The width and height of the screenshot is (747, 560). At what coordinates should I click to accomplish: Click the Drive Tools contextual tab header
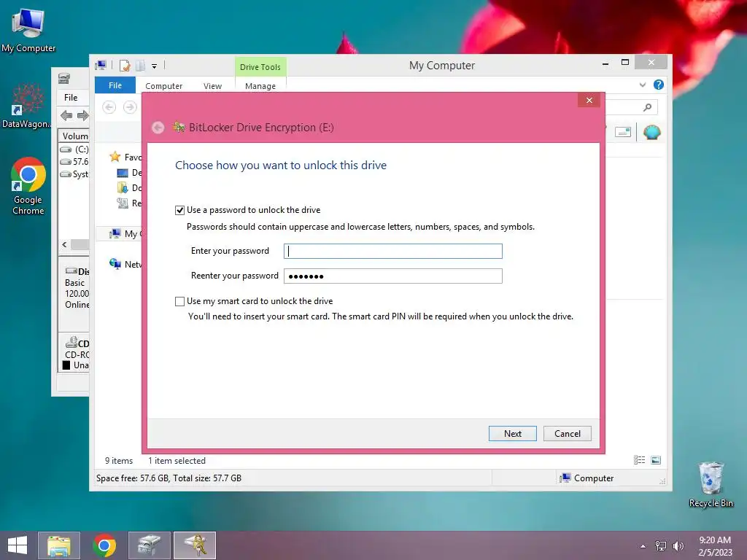[260, 67]
